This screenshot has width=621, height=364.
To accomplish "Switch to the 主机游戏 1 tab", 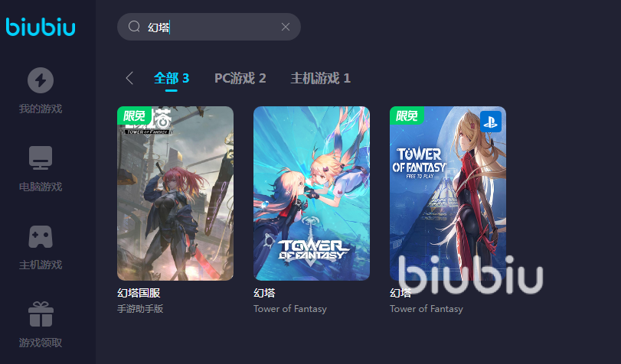I will [x=320, y=78].
